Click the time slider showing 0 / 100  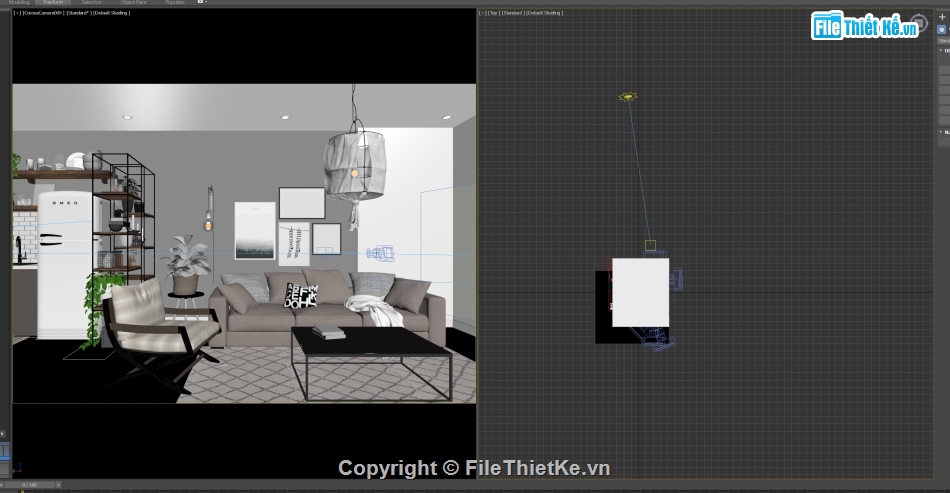point(30,485)
